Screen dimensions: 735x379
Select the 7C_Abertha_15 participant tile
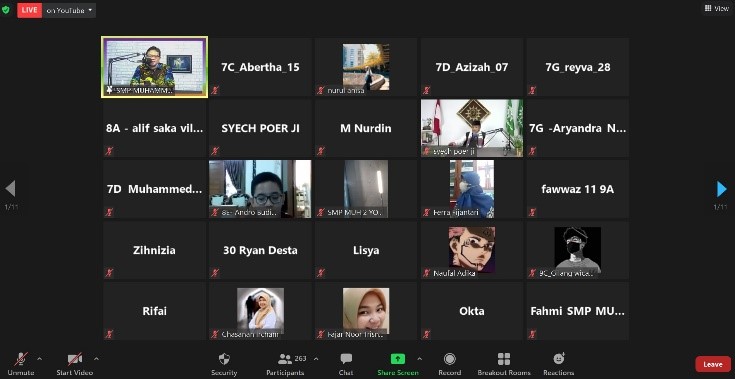tap(260, 67)
